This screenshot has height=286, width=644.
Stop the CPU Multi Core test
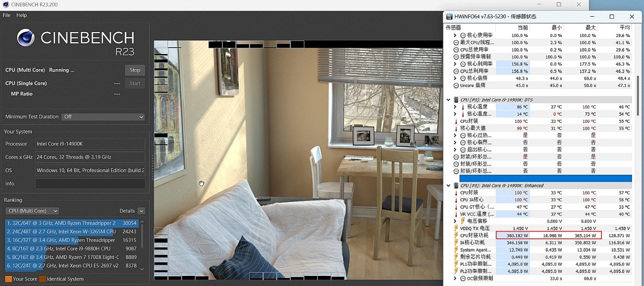point(134,70)
